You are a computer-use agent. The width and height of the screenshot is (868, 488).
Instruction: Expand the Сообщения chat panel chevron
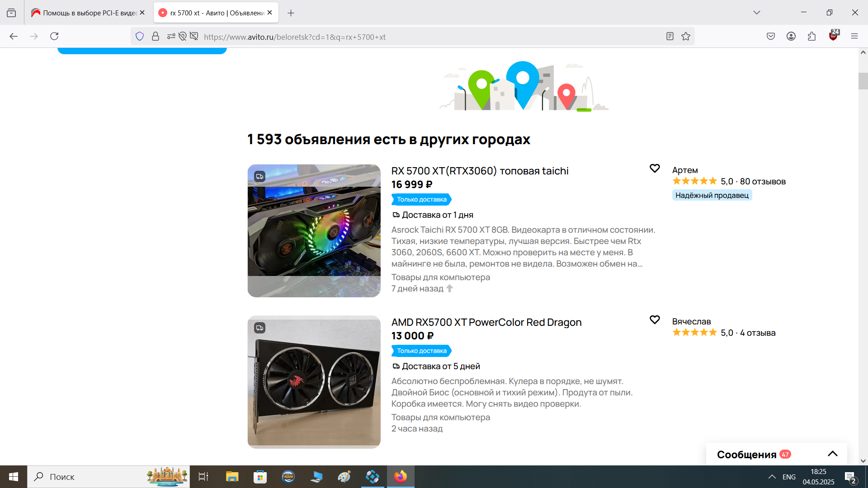[x=832, y=454]
